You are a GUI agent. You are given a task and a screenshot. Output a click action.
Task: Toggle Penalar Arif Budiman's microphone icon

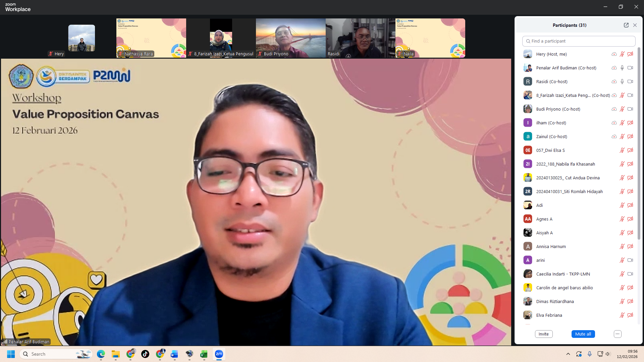622,68
